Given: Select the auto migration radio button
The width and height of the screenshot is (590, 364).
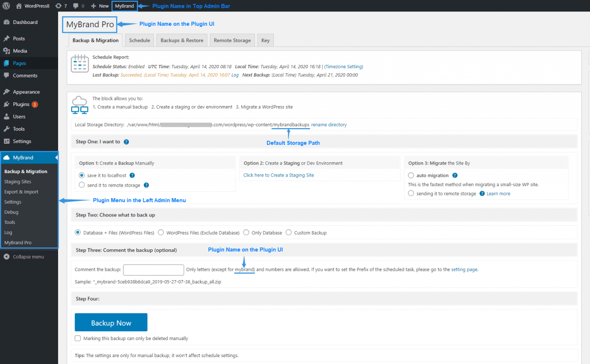Looking at the screenshot, I should click(x=411, y=175).
